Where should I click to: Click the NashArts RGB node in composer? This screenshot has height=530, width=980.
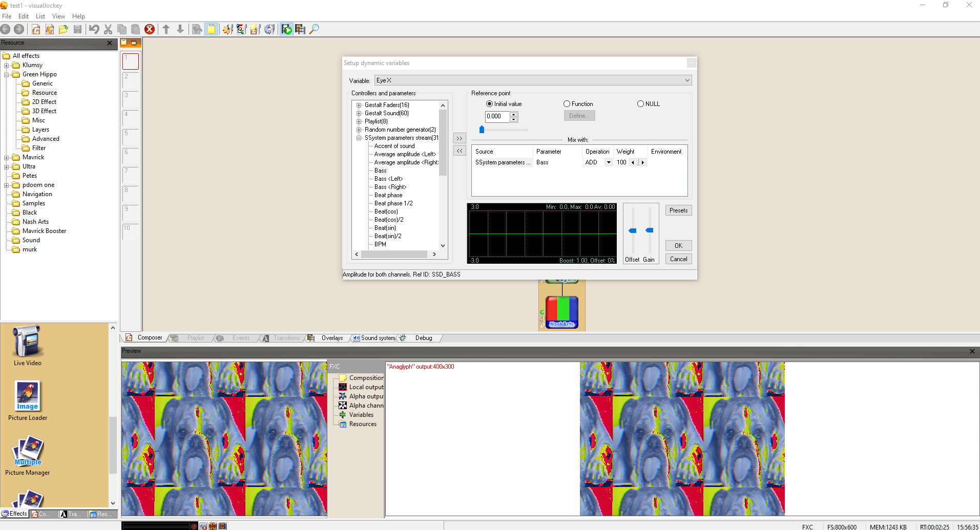[x=561, y=311]
